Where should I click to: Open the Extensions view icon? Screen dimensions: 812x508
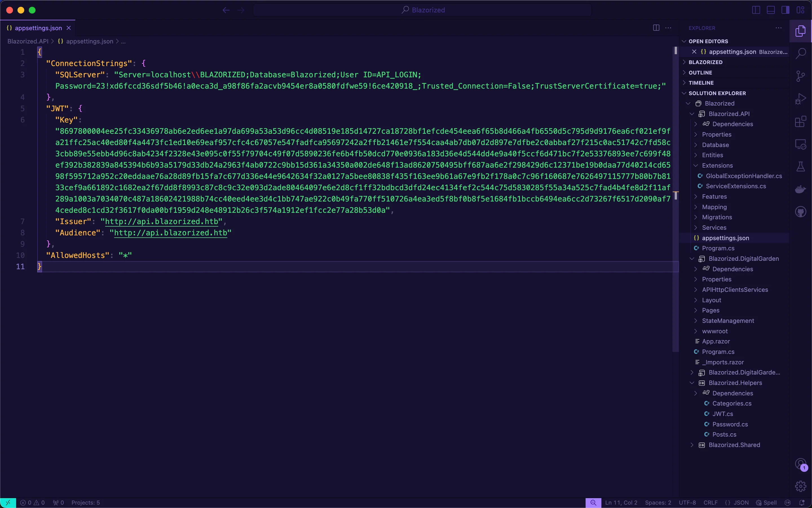pos(801,122)
